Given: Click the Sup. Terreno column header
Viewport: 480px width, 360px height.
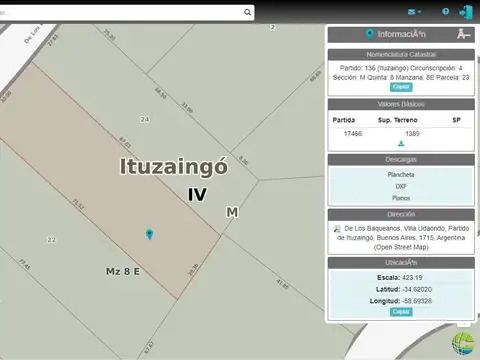Looking at the screenshot, I should 398,120.
